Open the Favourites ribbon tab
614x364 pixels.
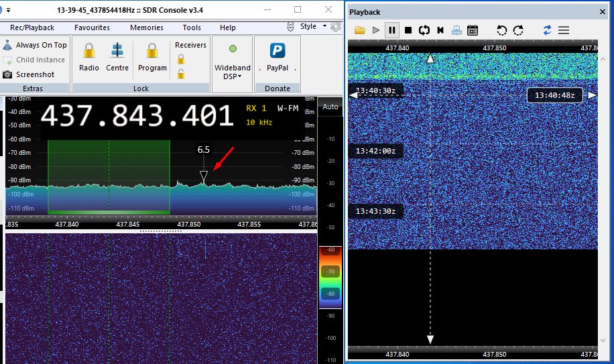coord(92,27)
